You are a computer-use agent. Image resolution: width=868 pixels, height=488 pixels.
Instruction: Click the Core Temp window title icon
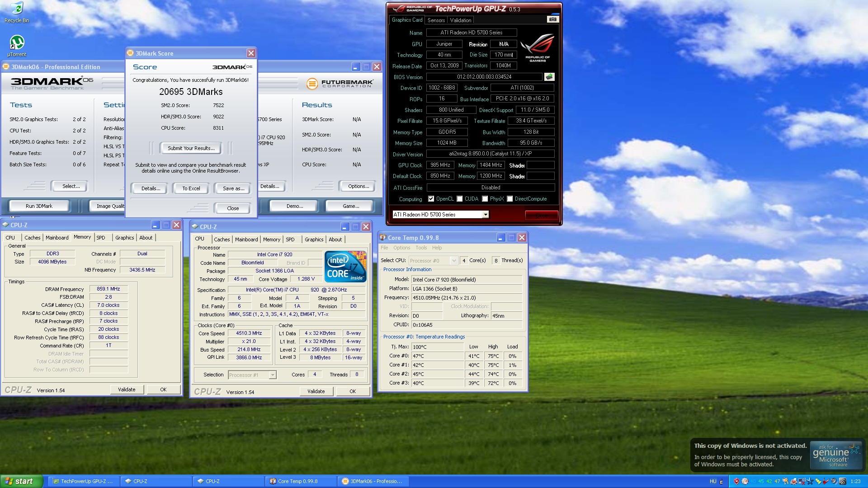[383, 238]
